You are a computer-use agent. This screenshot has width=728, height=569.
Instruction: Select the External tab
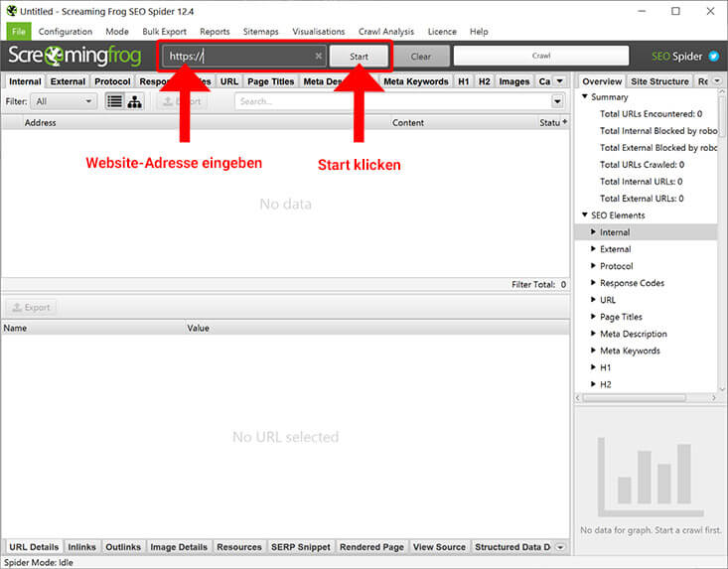[x=68, y=81]
